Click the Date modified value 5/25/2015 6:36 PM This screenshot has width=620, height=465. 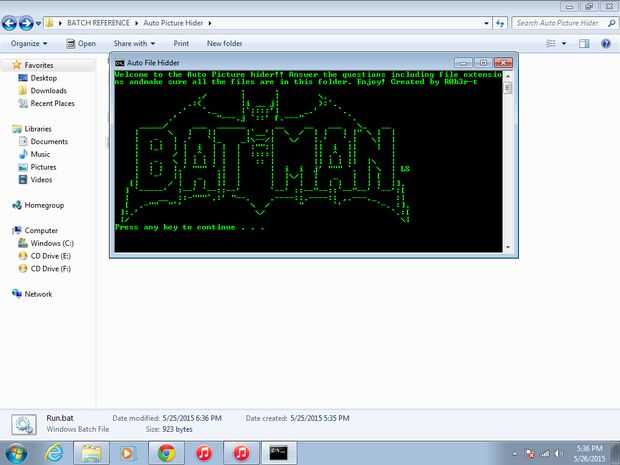(x=192, y=418)
